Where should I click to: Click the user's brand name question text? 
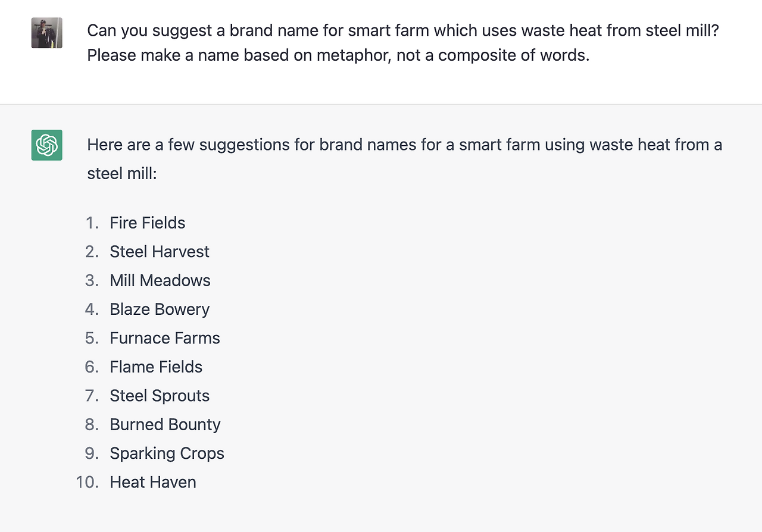coord(403,30)
